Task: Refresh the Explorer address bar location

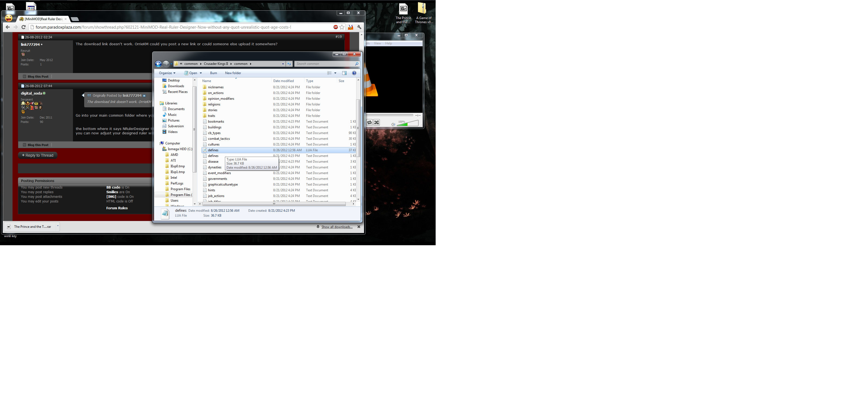Action: click(289, 64)
